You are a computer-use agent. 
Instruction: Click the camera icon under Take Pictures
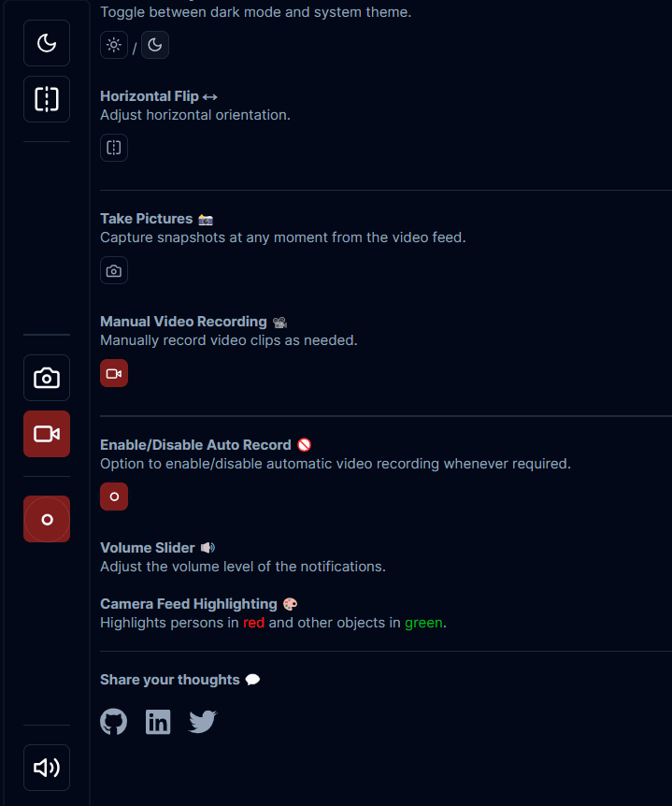114,271
